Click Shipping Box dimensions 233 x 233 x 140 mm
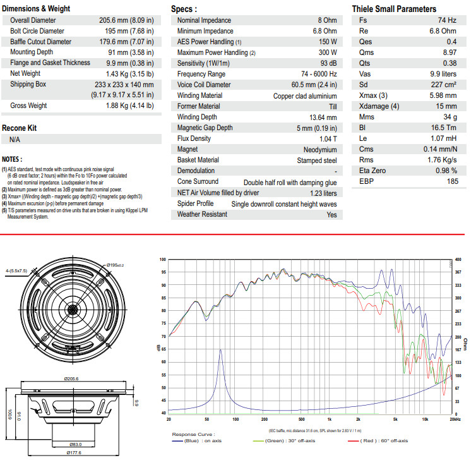The width and height of the screenshot is (476, 465). pos(124,85)
